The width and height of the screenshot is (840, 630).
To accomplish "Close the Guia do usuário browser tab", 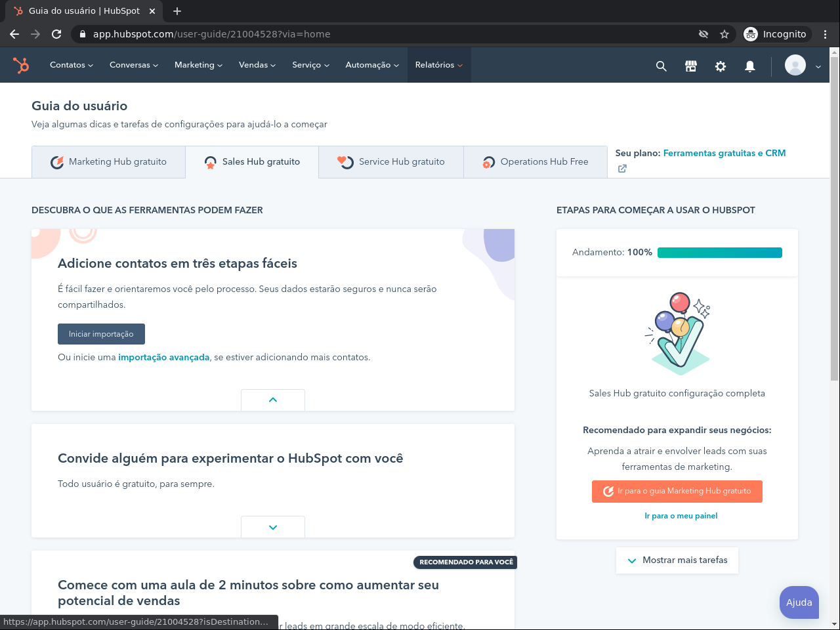I will [152, 11].
